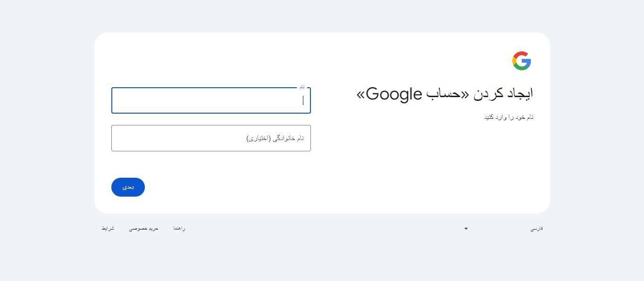Click the نام خود را وارد کنید subtitle
This screenshot has width=644, height=281.
(x=509, y=117)
